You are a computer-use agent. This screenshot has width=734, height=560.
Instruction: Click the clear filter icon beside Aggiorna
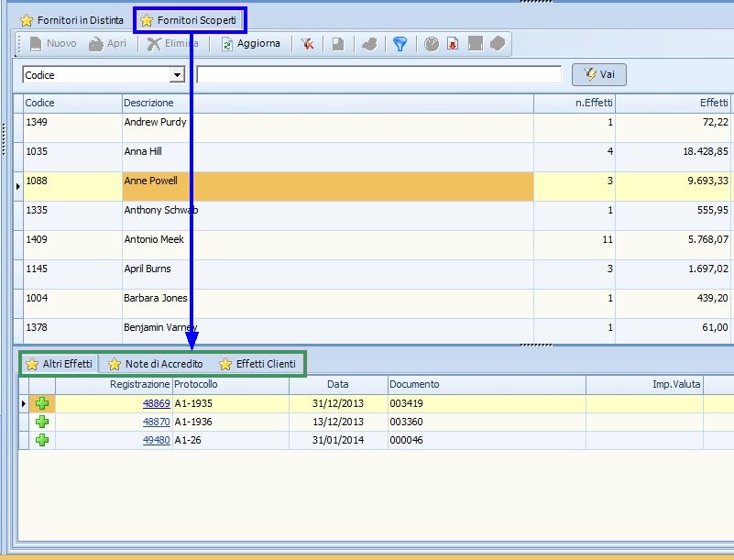(x=308, y=44)
